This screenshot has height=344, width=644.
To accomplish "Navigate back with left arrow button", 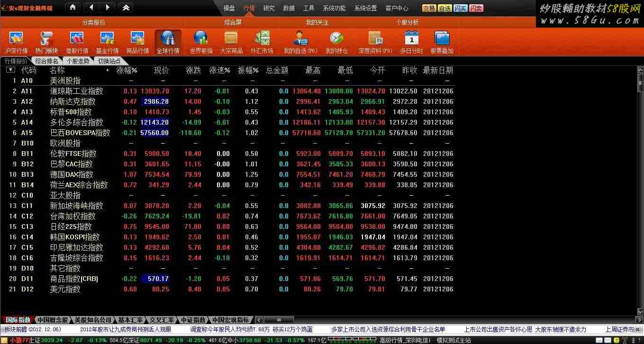I will point(91,8).
